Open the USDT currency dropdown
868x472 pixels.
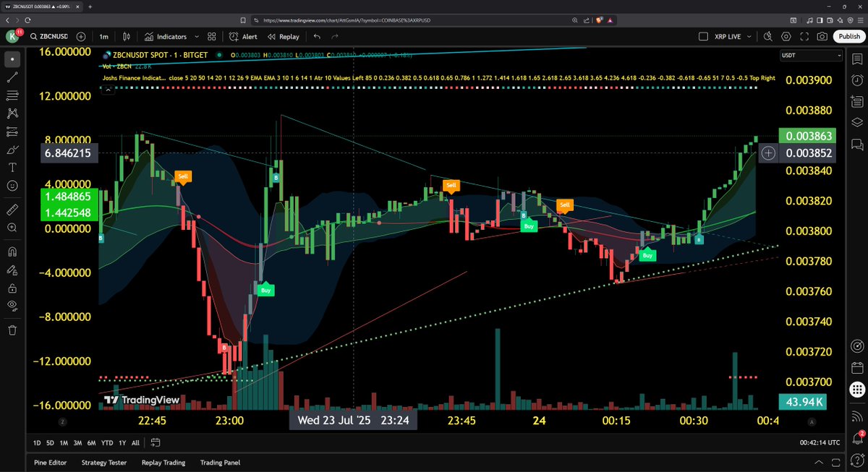[x=811, y=56]
